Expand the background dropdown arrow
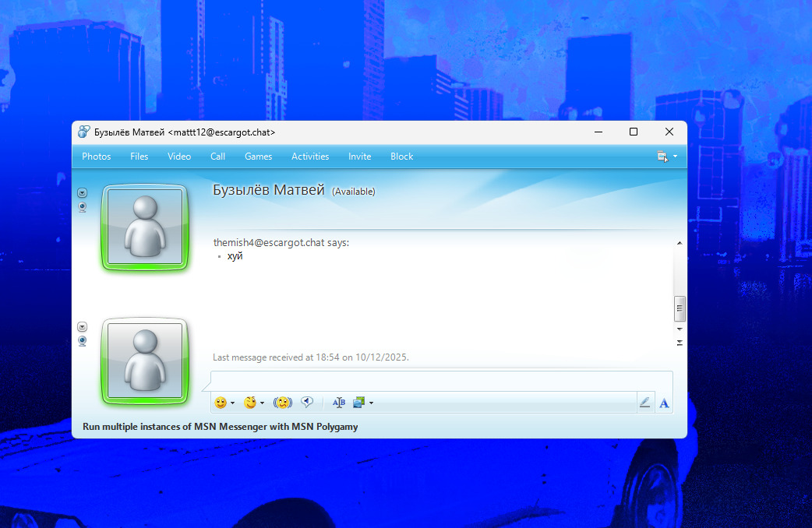 (x=371, y=403)
